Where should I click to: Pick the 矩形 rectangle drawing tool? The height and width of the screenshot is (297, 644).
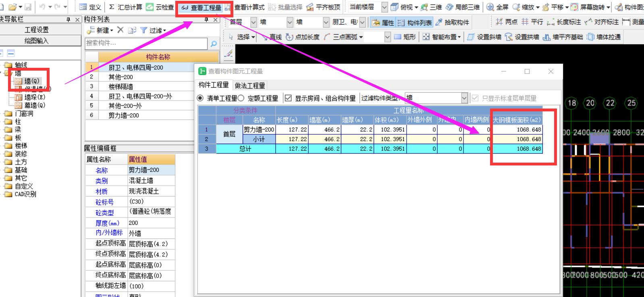pos(405,37)
